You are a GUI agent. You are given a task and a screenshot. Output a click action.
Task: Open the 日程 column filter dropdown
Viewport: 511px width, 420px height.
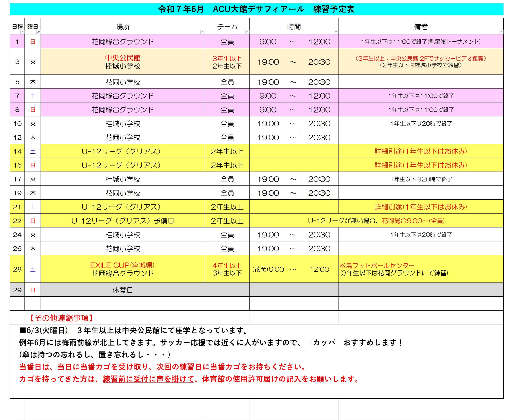pyautogui.click(x=23, y=32)
